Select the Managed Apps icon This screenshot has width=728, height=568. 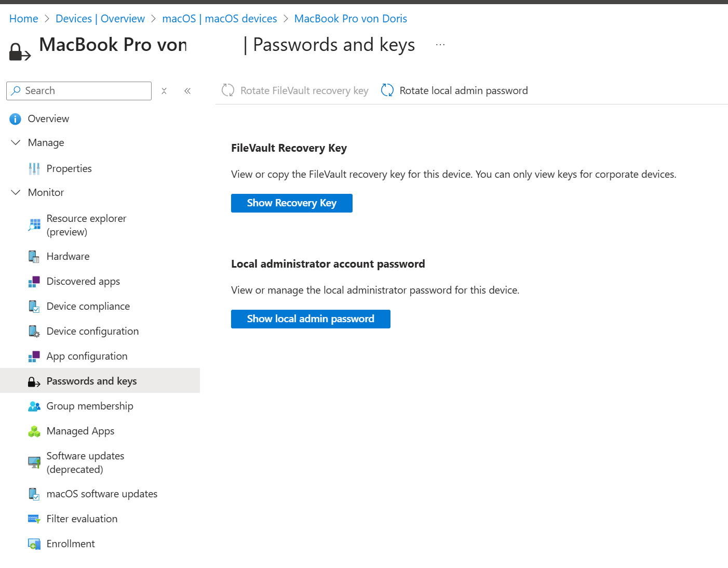pos(34,431)
